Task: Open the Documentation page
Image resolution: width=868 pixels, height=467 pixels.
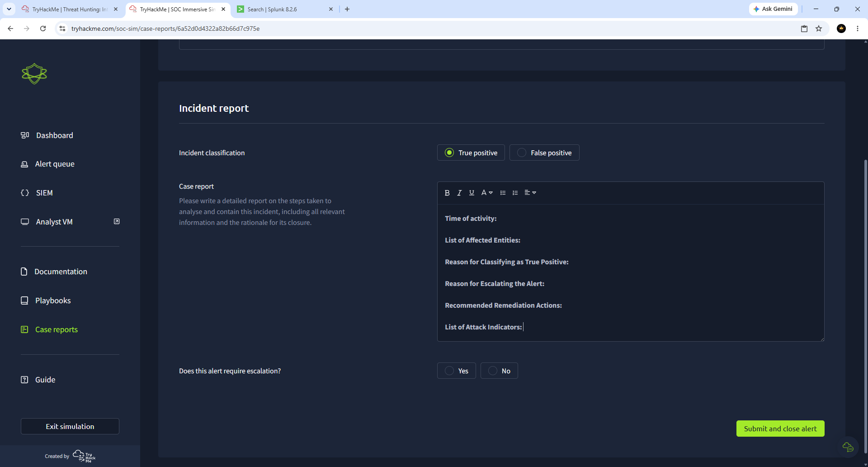Action: (x=54, y=272)
